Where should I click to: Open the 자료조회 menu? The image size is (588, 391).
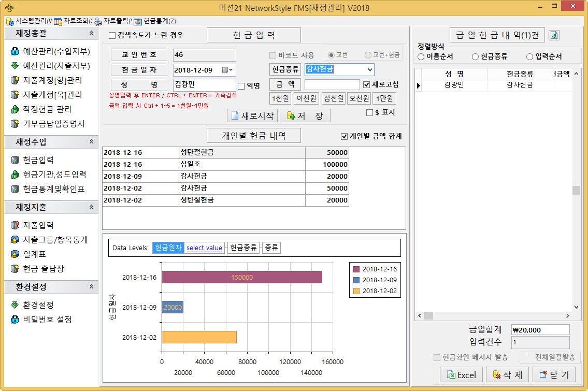tap(75, 21)
